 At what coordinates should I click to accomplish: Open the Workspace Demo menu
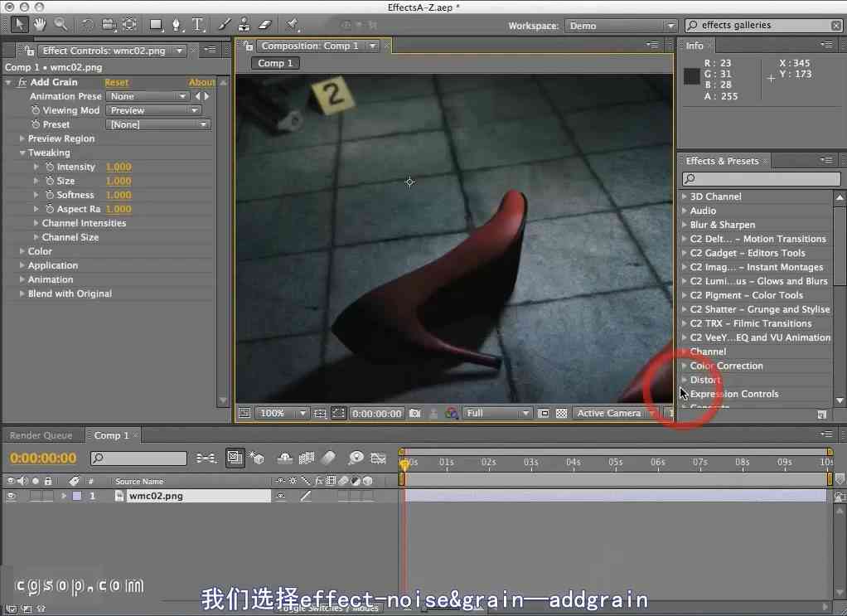[x=621, y=26]
